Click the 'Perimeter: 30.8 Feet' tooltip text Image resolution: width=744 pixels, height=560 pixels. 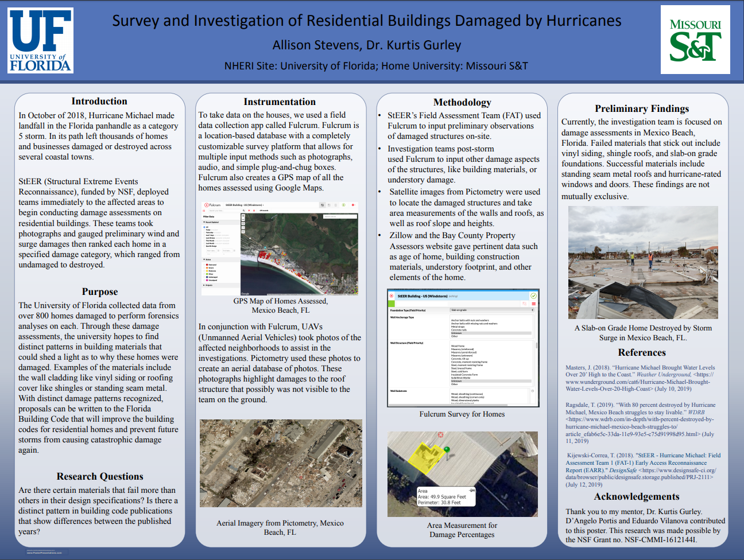pyautogui.click(x=439, y=503)
